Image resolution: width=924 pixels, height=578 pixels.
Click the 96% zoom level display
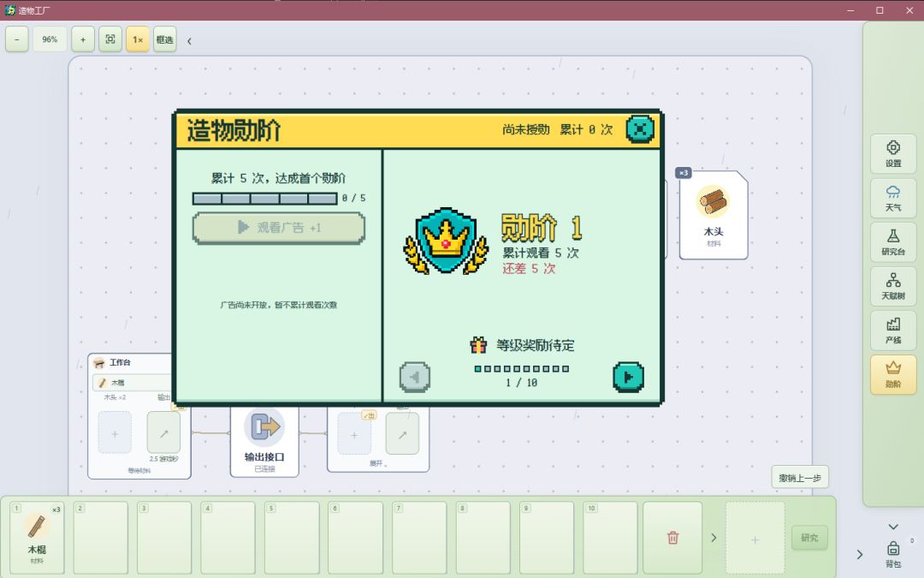[x=50, y=39]
